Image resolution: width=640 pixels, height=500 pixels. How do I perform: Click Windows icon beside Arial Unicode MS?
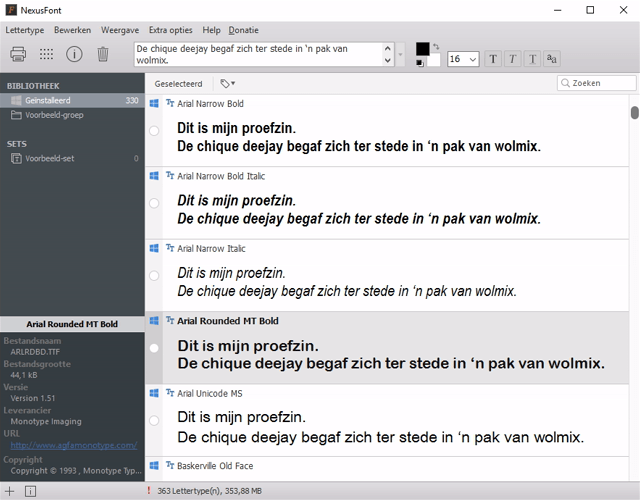pyautogui.click(x=154, y=393)
